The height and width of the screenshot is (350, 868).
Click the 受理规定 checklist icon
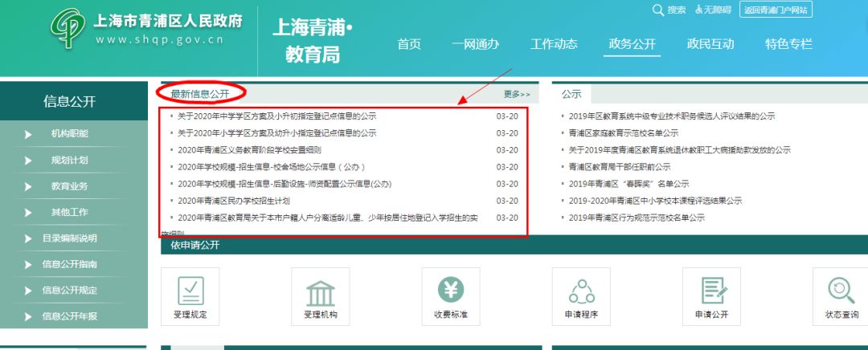pyautogui.click(x=190, y=291)
